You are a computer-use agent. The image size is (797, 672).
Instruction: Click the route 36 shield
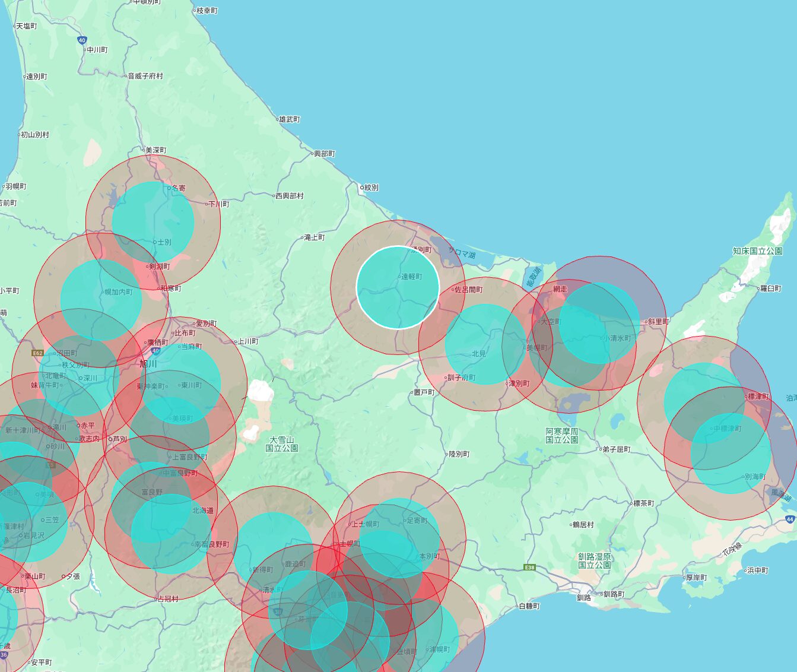(4, 655)
